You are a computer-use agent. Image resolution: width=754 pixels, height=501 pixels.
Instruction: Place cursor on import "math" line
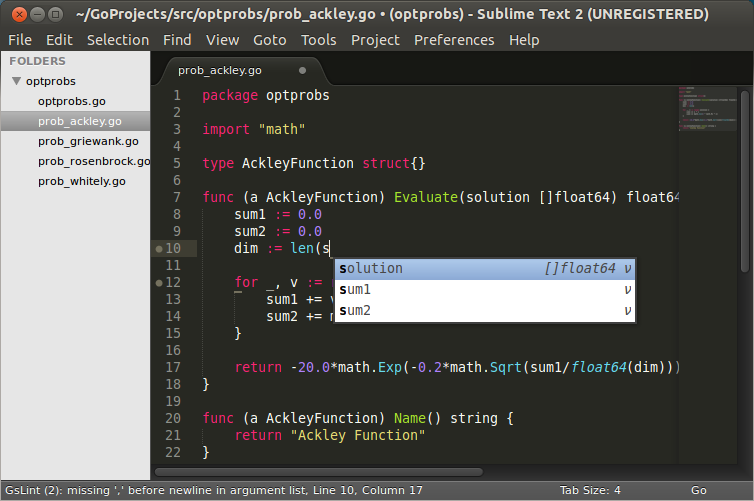tap(253, 129)
